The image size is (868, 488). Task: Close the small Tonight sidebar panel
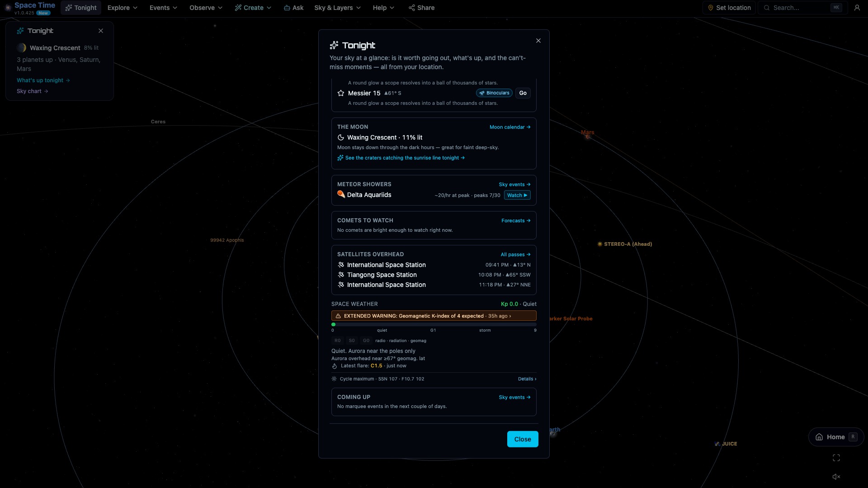[x=101, y=31]
